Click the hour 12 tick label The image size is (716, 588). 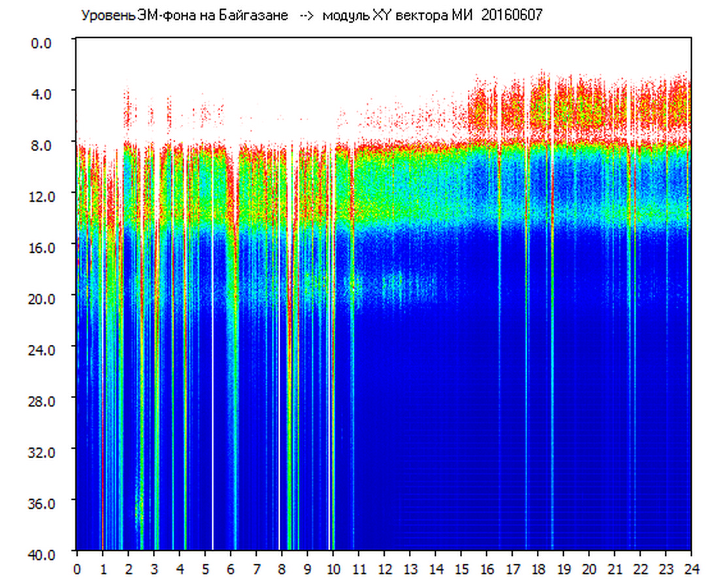[x=384, y=569]
